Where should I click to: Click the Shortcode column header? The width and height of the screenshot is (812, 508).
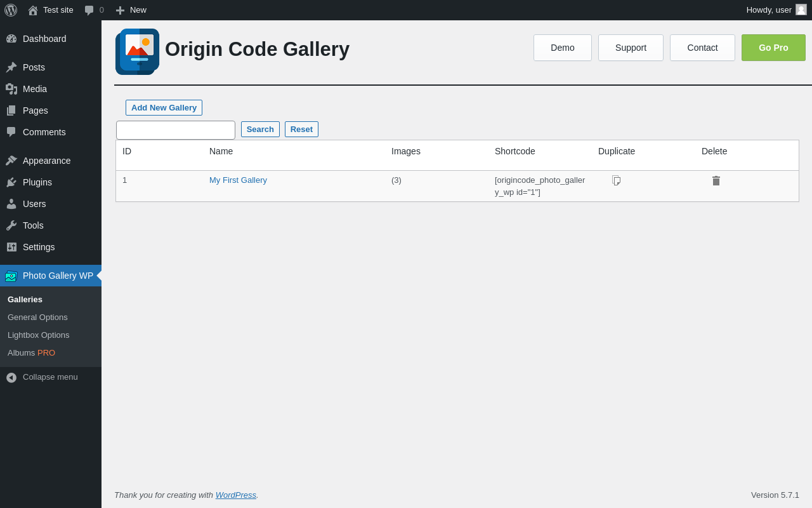pyautogui.click(x=515, y=151)
